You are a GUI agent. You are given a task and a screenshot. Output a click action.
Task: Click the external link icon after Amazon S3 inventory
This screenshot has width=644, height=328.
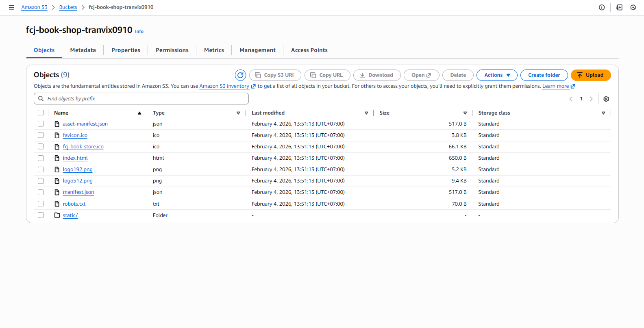coord(253,86)
